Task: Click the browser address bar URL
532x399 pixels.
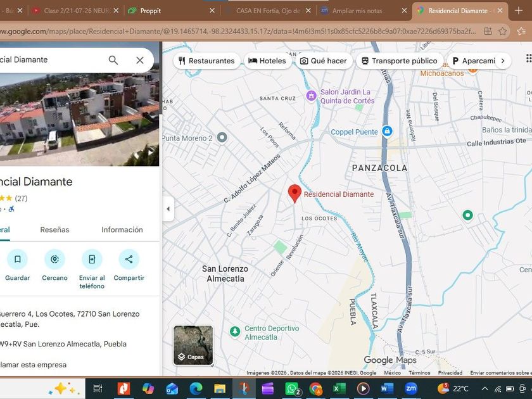Action: [237, 32]
